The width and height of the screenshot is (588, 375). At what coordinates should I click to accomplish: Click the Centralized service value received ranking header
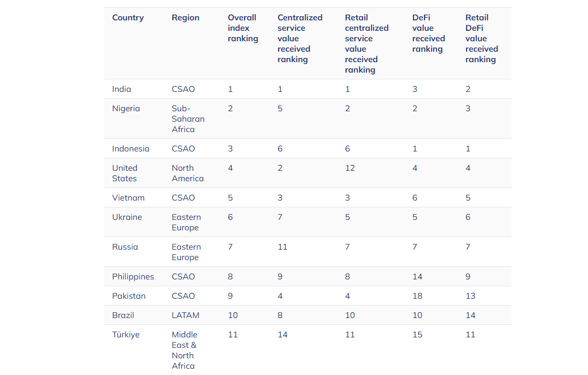299,39
